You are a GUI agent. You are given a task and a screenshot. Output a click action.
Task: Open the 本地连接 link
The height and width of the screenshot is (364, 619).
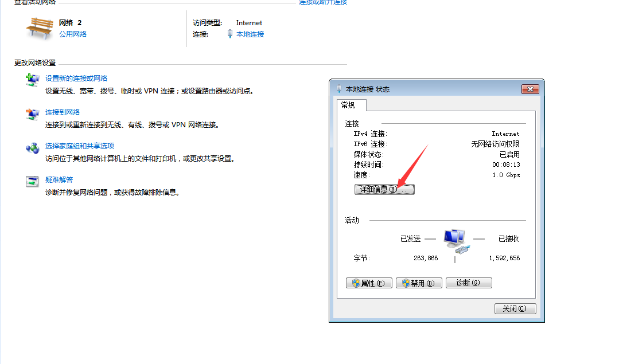click(x=250, y=33)
